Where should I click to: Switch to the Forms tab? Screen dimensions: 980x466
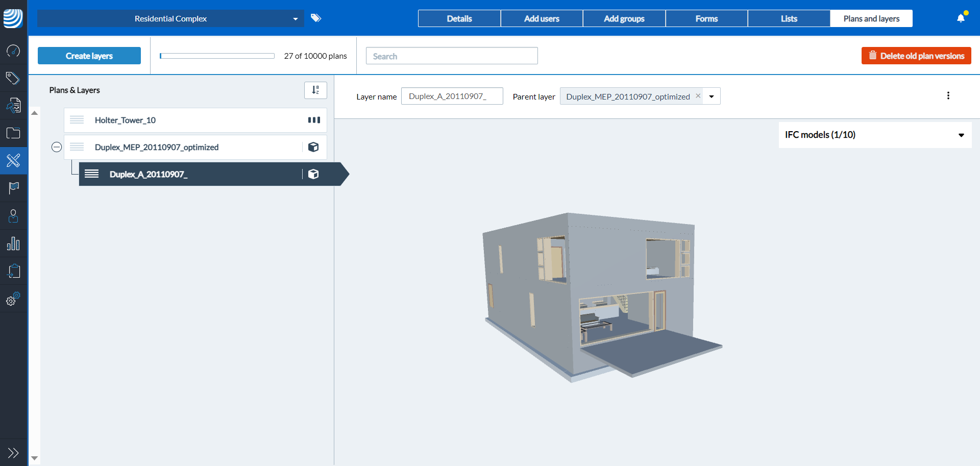click(x=706, y=18)
